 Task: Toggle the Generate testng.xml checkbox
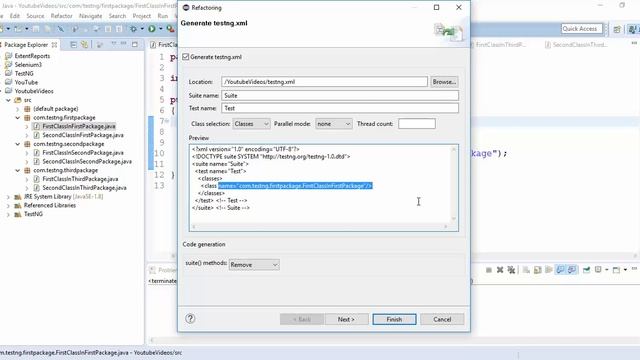(x=186, y=57)
